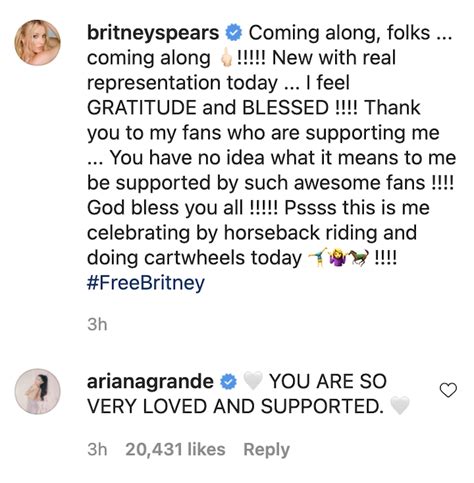Click arianagrande verified badge icon
The image size is (474, 483).
[229, 382]
